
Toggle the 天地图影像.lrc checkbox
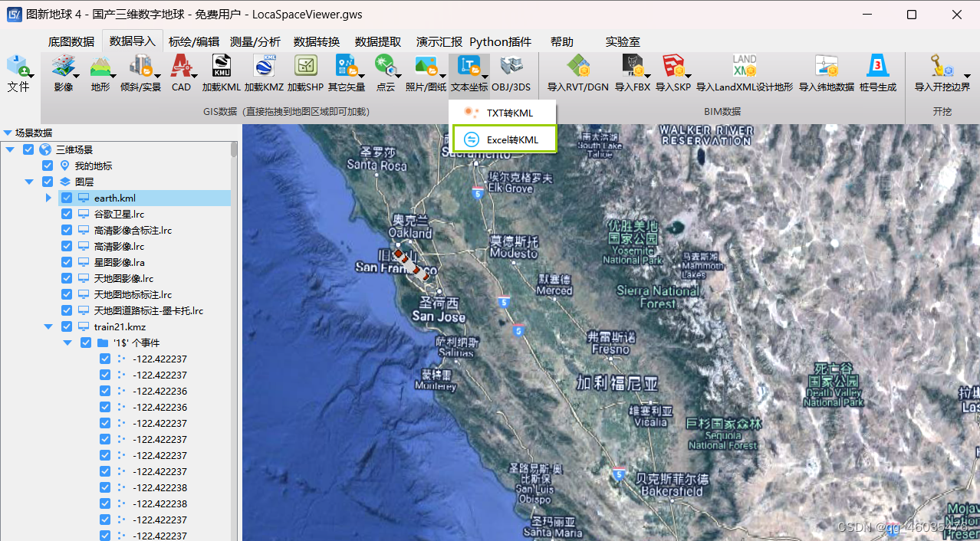click(67, 278)
